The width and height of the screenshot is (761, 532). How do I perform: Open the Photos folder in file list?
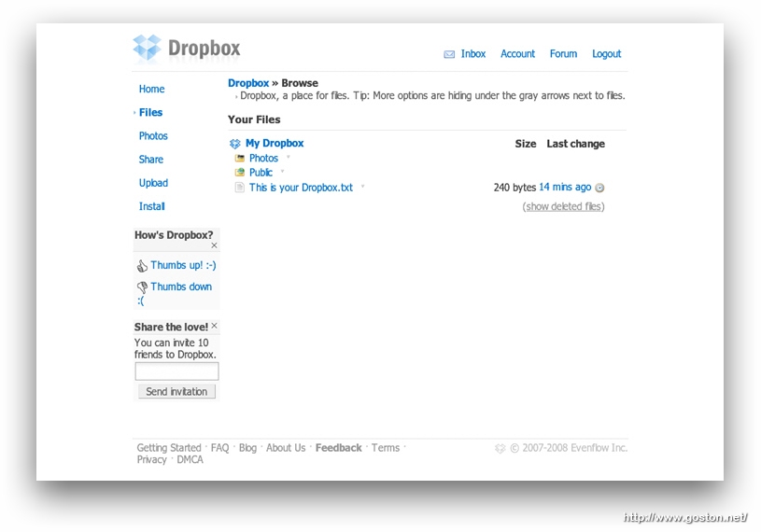(263, 159)
